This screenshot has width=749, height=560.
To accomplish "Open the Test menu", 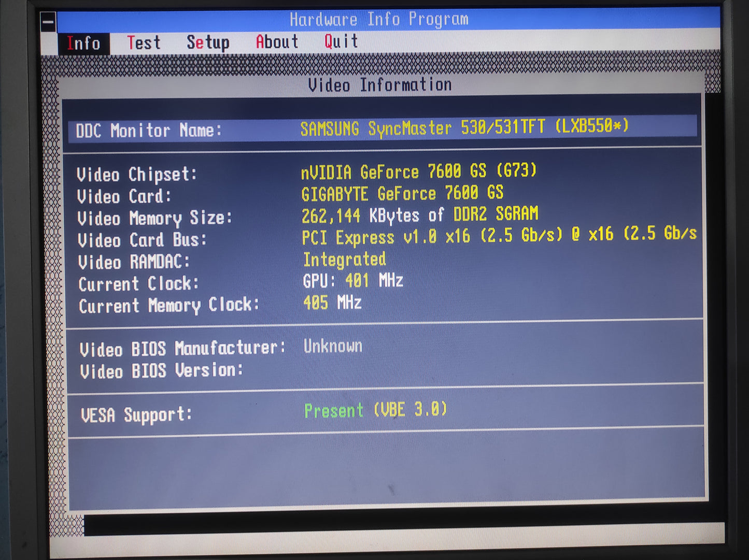I will point(144,42).
